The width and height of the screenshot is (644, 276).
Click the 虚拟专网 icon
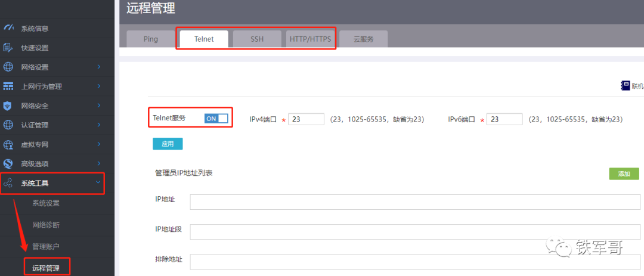(x=8, y=144)
